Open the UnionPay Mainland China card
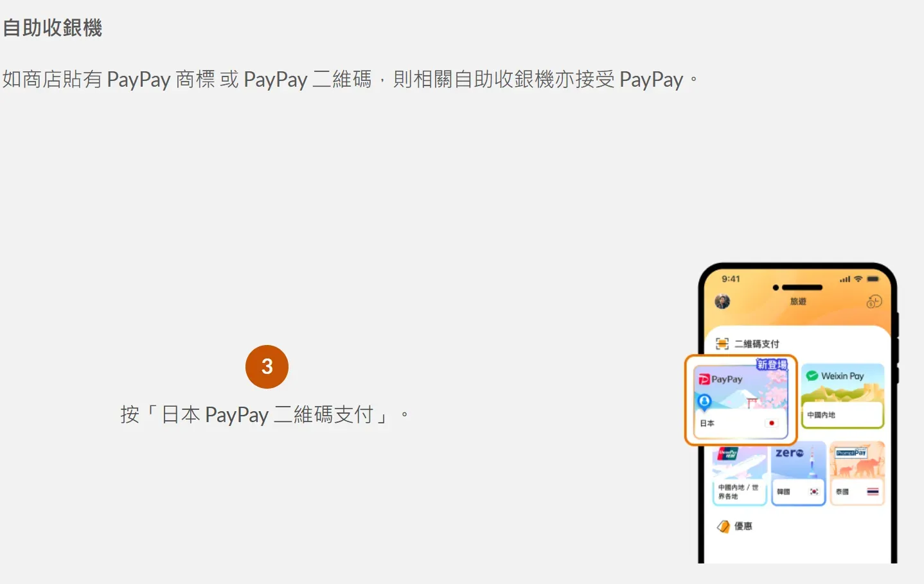The image size is (924, 584). coord(740,474)
